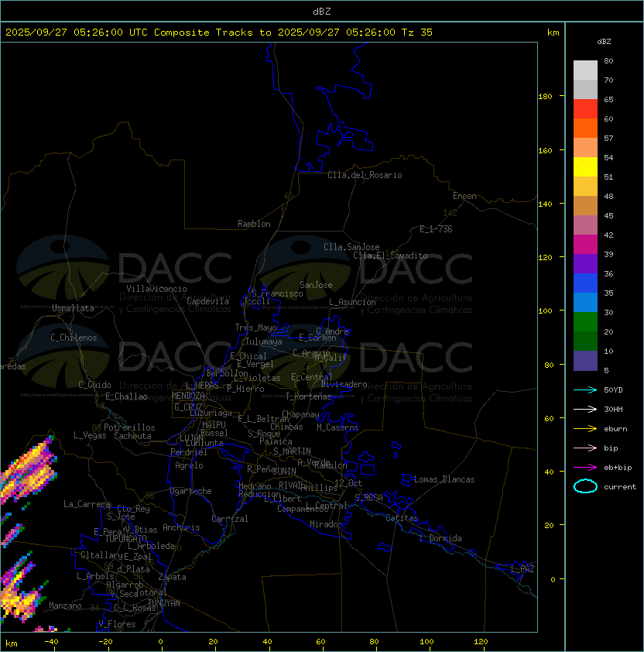Click the radar echo cluster near L_Vegas
644x652 pixels.
coord(29,468)
